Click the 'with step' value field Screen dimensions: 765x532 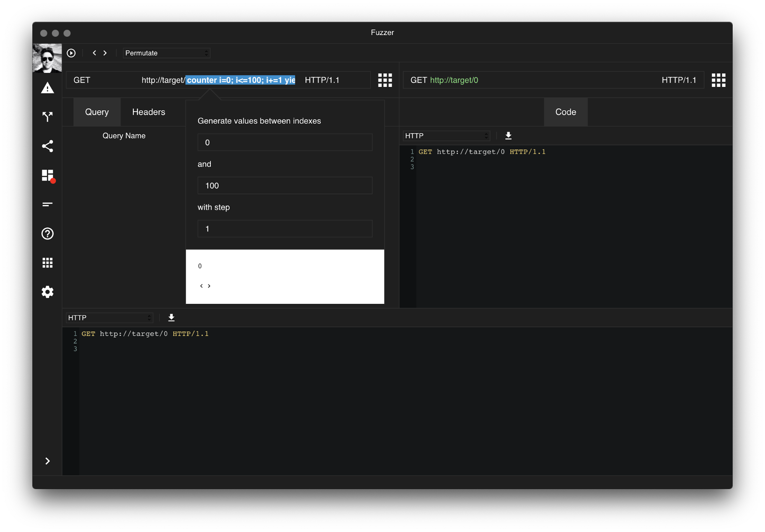pos(285,229)
